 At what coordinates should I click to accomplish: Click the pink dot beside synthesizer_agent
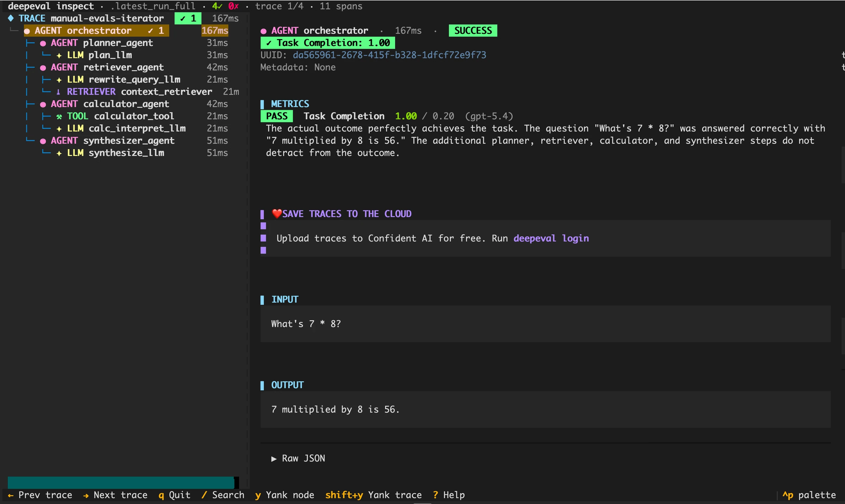(x=43, y=141)
